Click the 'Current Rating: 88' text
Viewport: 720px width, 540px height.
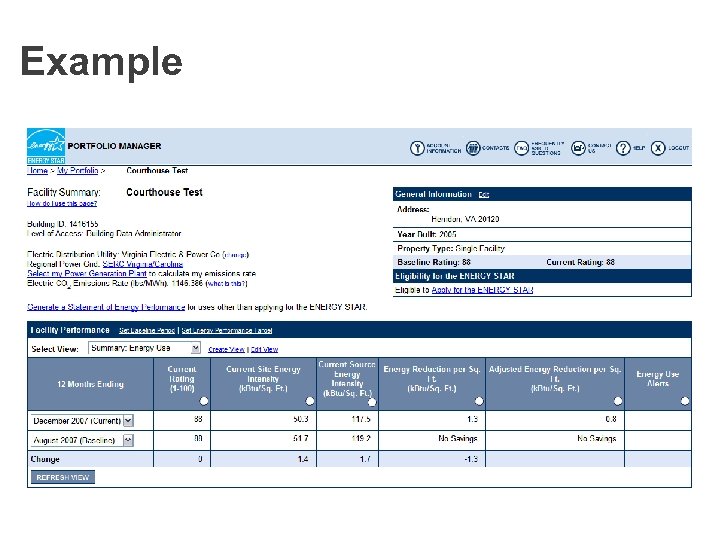tap(580, 262)
